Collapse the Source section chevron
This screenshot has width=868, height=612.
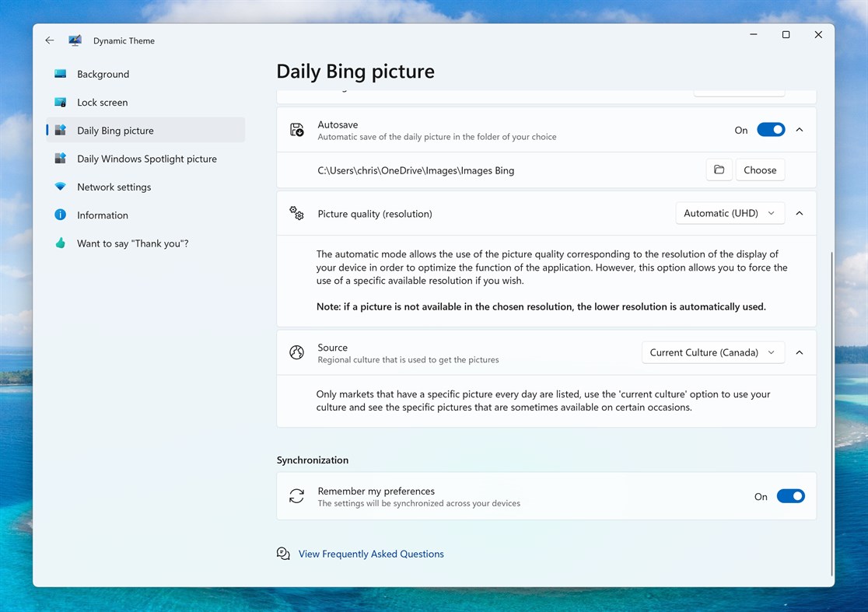pos(800,352)
